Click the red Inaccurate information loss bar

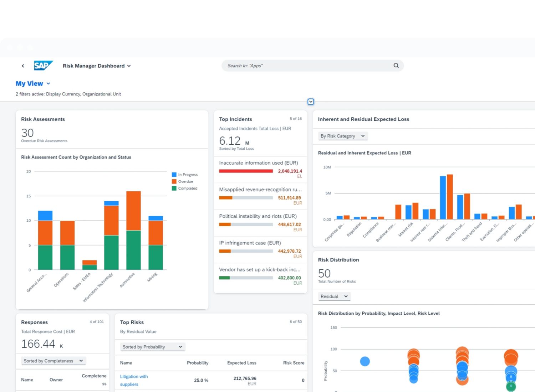246,171
